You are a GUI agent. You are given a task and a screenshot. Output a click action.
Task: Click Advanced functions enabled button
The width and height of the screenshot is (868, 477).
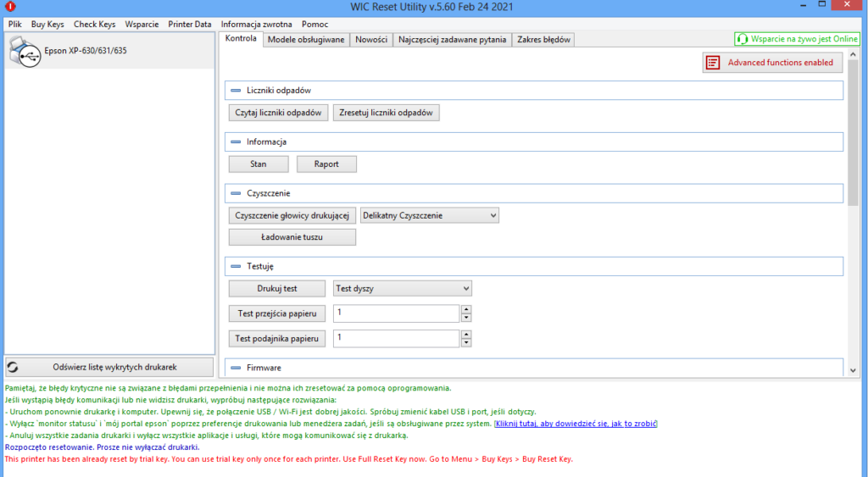point(773,63)
